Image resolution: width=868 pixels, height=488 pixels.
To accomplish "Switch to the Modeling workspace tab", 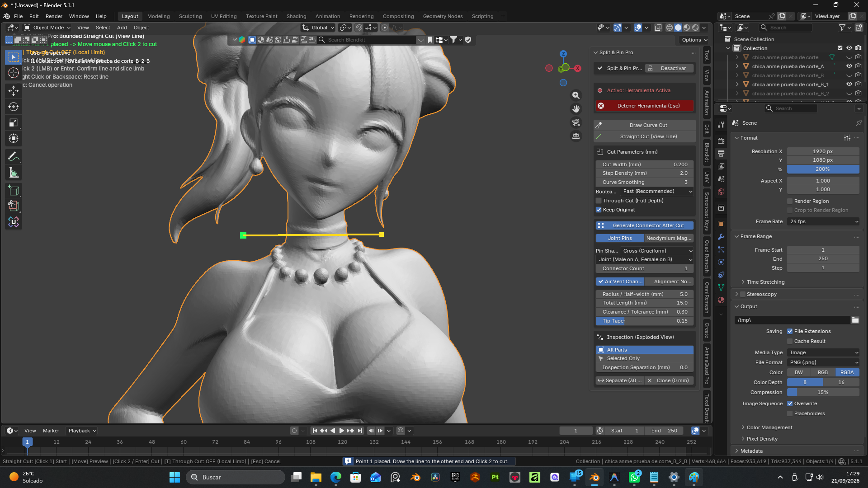I will pyautogui.click(x=158, y=16).
